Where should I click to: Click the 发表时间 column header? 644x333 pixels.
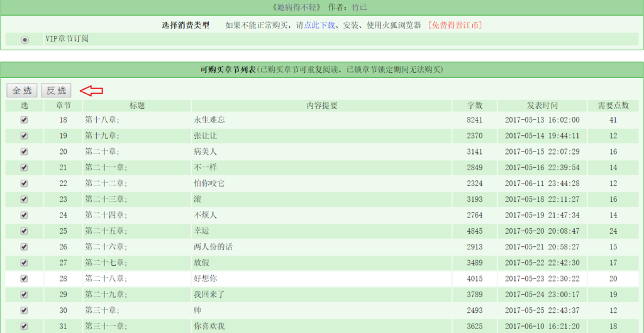pos(542,106)
